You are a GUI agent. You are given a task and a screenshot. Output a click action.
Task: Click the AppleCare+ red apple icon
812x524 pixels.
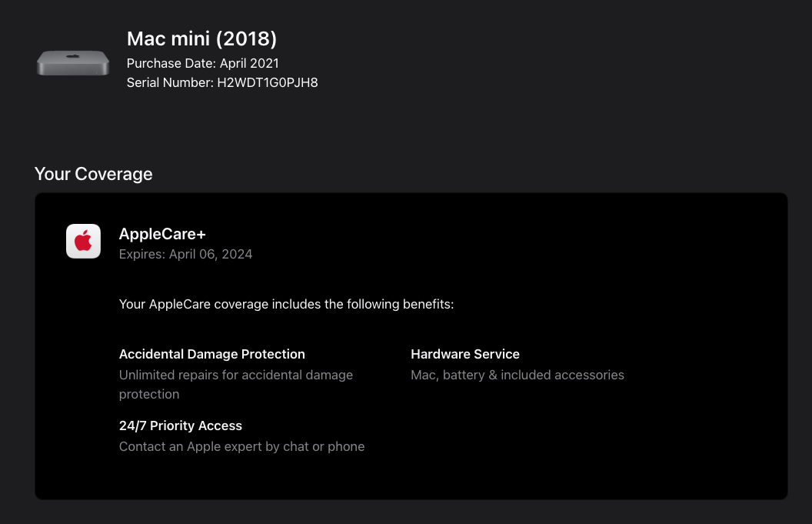83,241
